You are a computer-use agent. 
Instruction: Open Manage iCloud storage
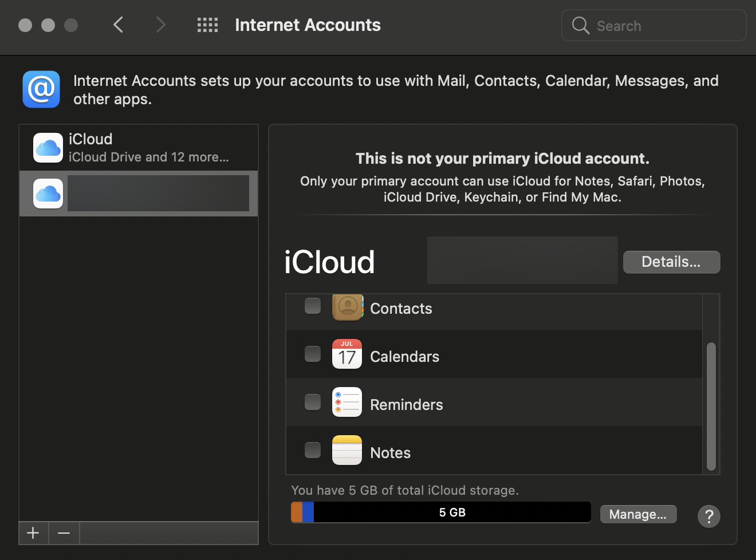click(638, 514)
